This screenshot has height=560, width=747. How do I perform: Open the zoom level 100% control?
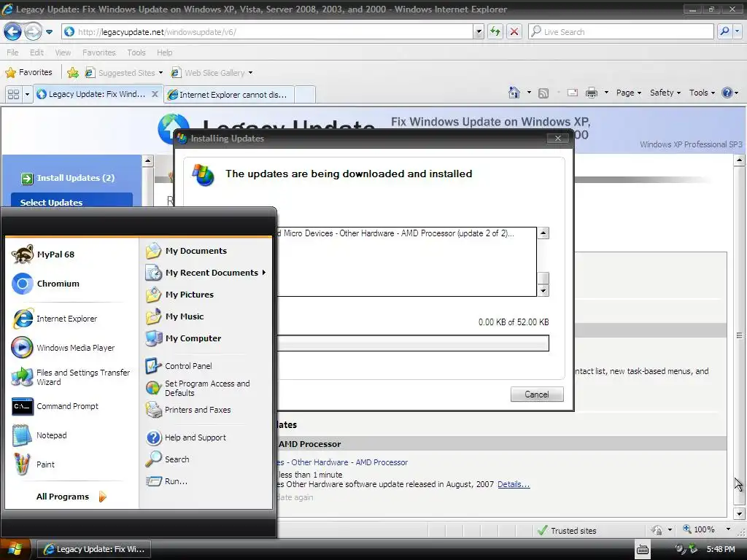pos(707,529)
